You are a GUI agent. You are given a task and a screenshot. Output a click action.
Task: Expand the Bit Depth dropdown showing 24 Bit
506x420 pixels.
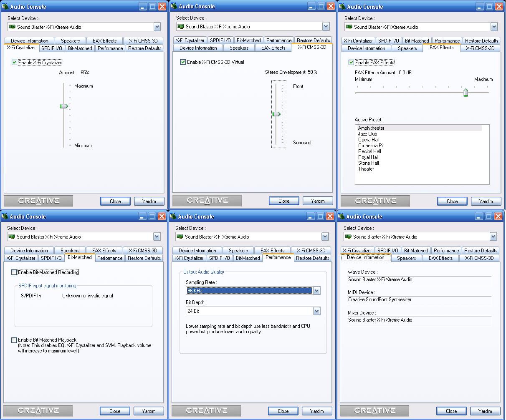click(x=316, y=311)
